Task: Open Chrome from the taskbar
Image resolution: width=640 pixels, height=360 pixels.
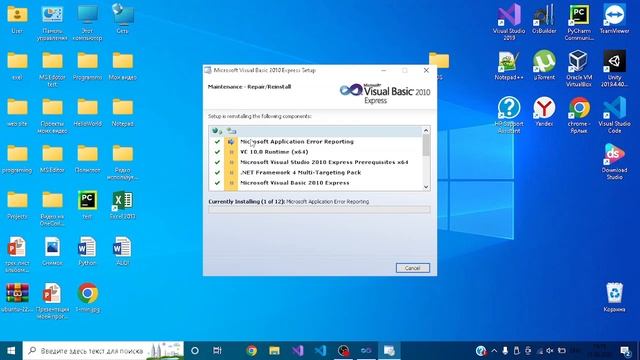Action: point(251,351)
